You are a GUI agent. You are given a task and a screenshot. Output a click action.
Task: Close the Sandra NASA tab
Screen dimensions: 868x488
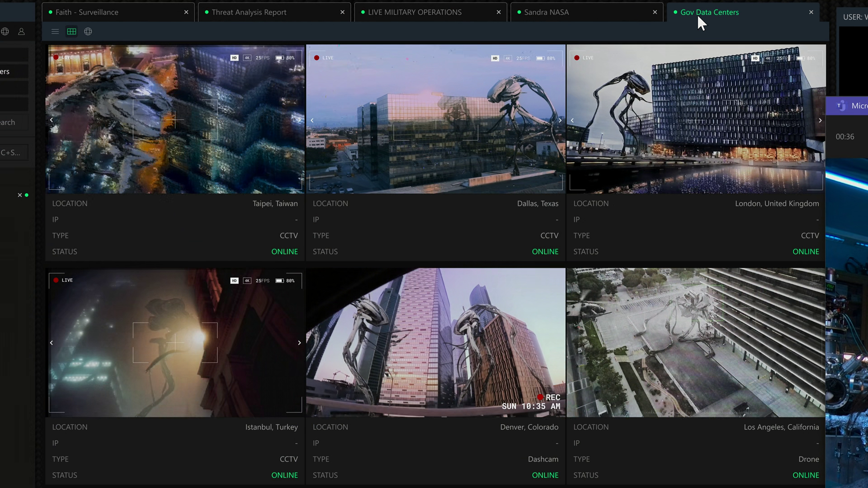coord(655,12)
